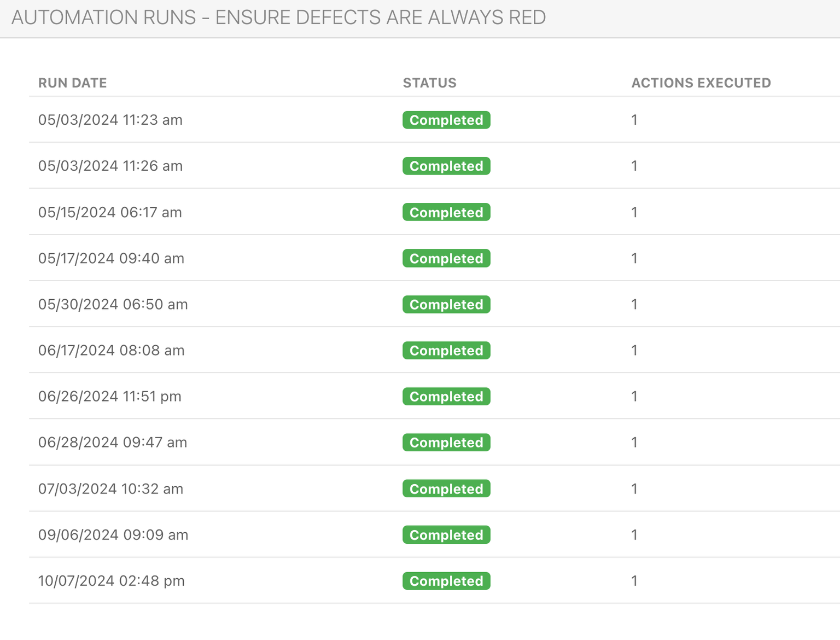Click the 05/17/2024 09:40 am run date

coord(111,258)
